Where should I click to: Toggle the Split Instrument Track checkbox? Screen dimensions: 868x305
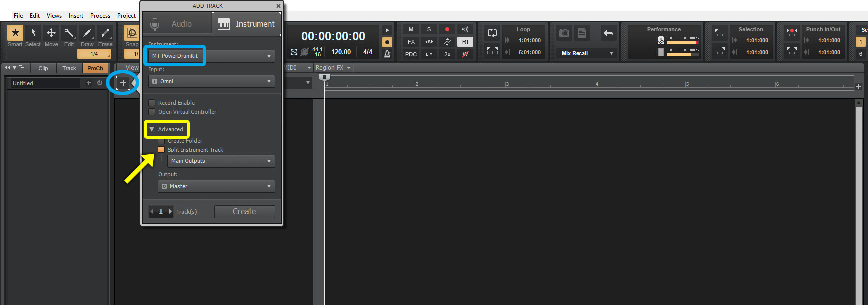click(161, 150)
